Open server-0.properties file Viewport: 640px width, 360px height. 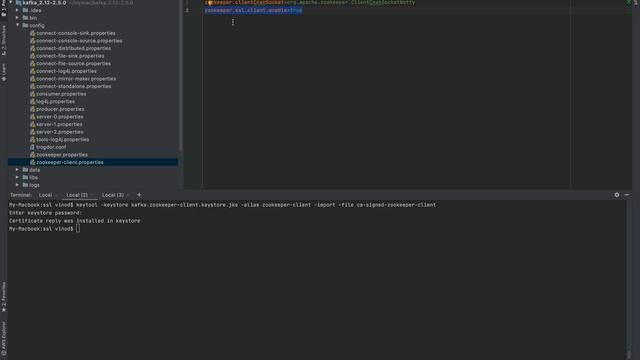click(60, 117)
